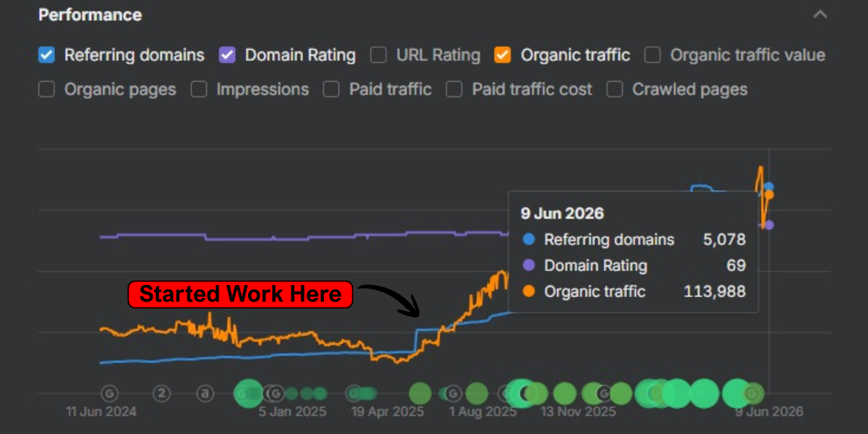Click the '11 Jun 2024' axis date
The height and width of the screenshot is (434, 868).
point(101,412)
